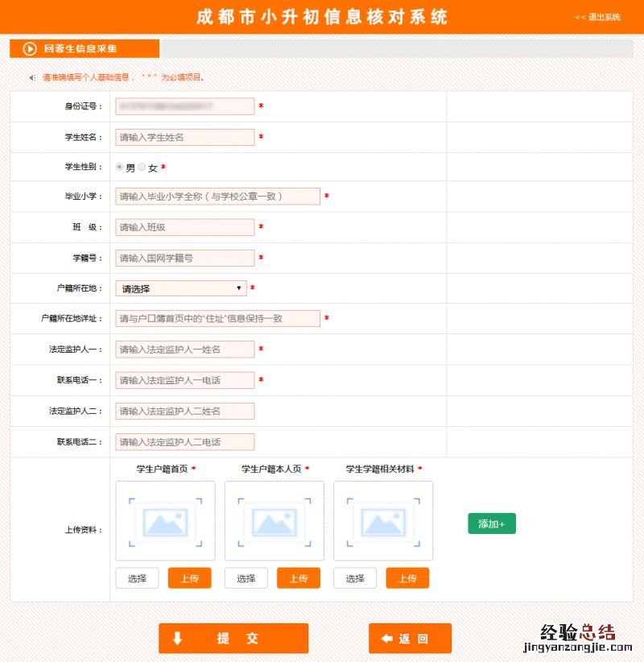Click the 学籍号 input field
The height and width of the screenshot is (662, 644).
click(184, 259)
